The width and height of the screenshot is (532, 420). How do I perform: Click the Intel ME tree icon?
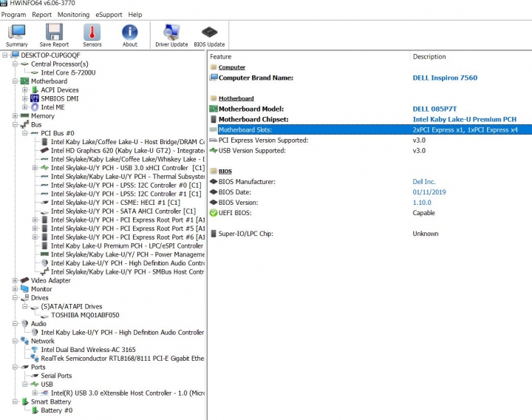pyautogui.click(x=35, y=107)
